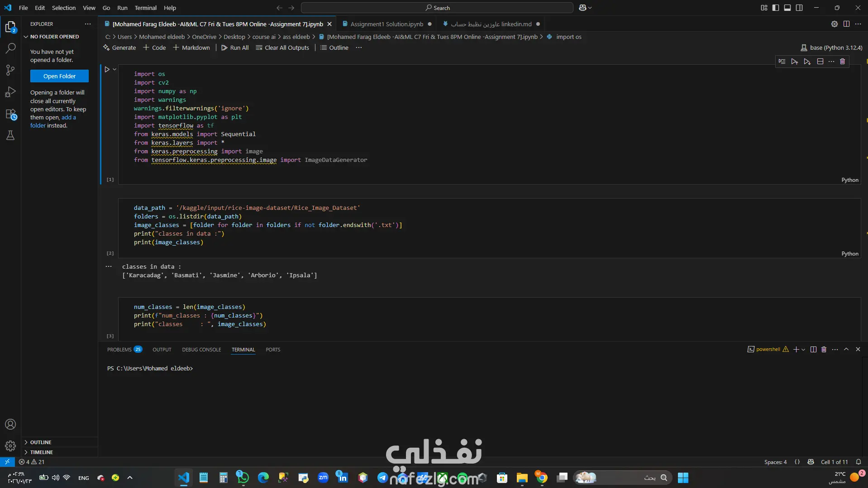The image size is (868, 488).
Task: Open the run cell options chevron
Action: coord(114,69)
